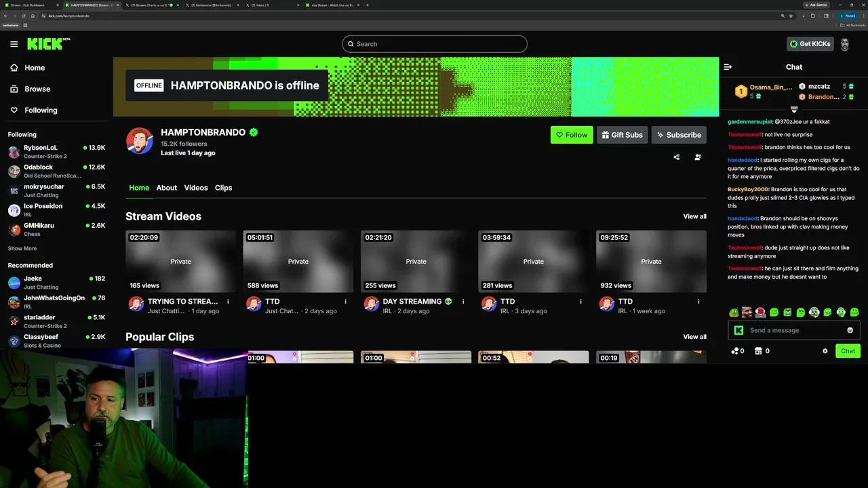
Task: Click the user options icon beside share
Action: tap(698, 157)
